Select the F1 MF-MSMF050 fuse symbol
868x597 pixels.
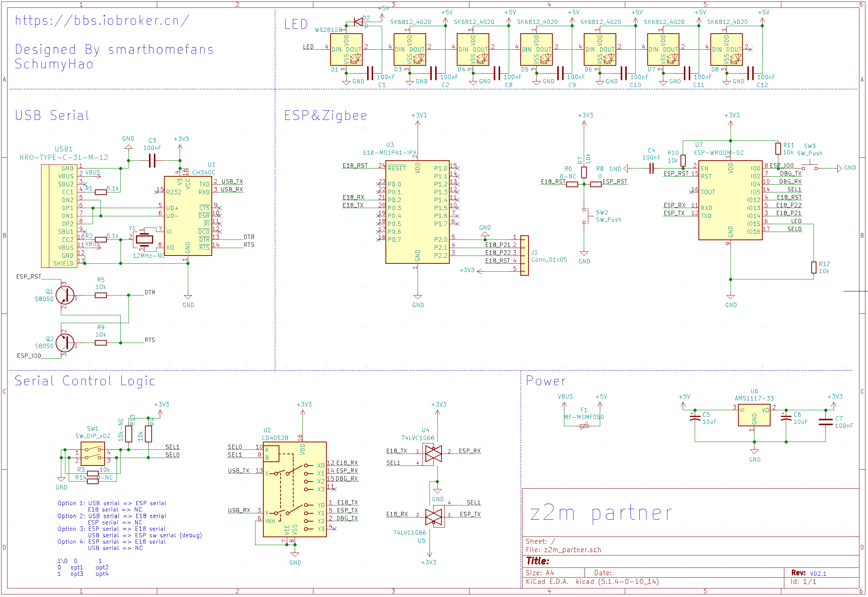point(584,425)
